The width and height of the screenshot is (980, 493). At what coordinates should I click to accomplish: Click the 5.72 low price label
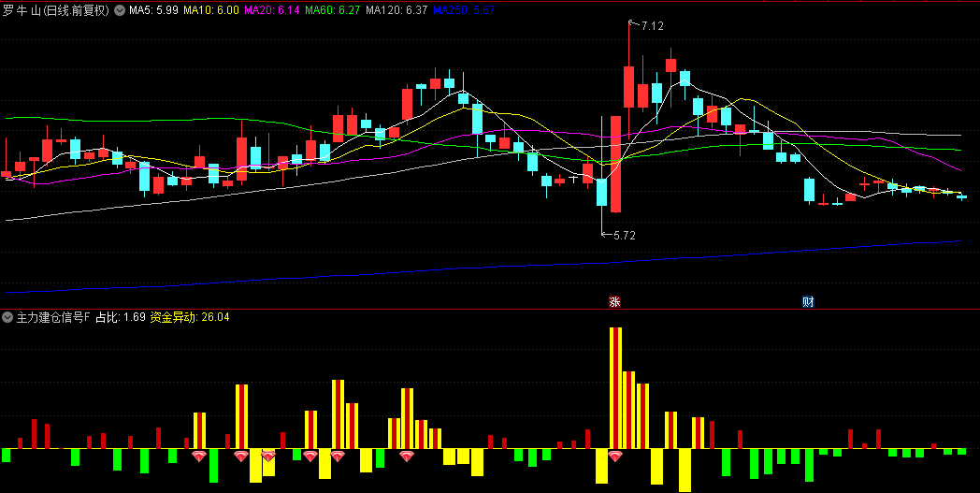(x=625, y=235)
